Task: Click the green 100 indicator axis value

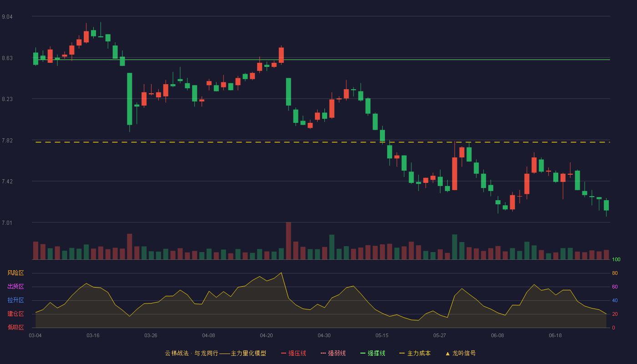Action: click(616, 259)
